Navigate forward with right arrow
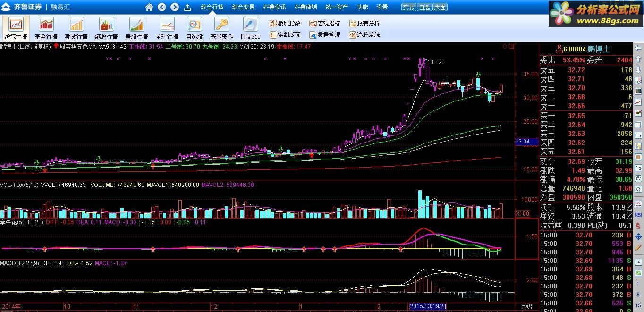 [175, 7]
